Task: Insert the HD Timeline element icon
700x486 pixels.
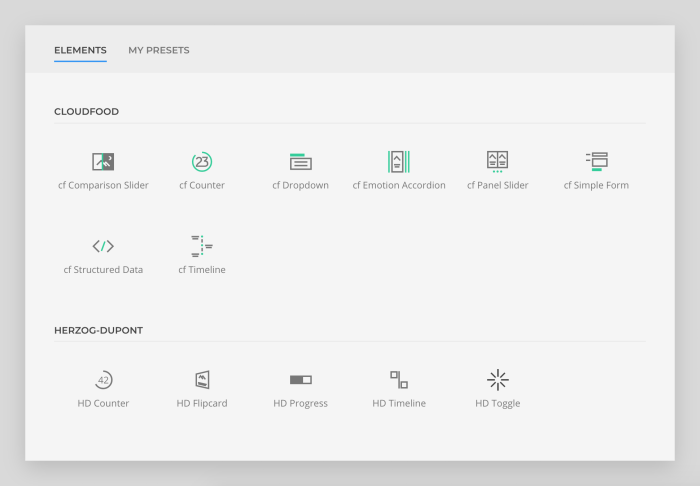Action: tap(399, 380)
